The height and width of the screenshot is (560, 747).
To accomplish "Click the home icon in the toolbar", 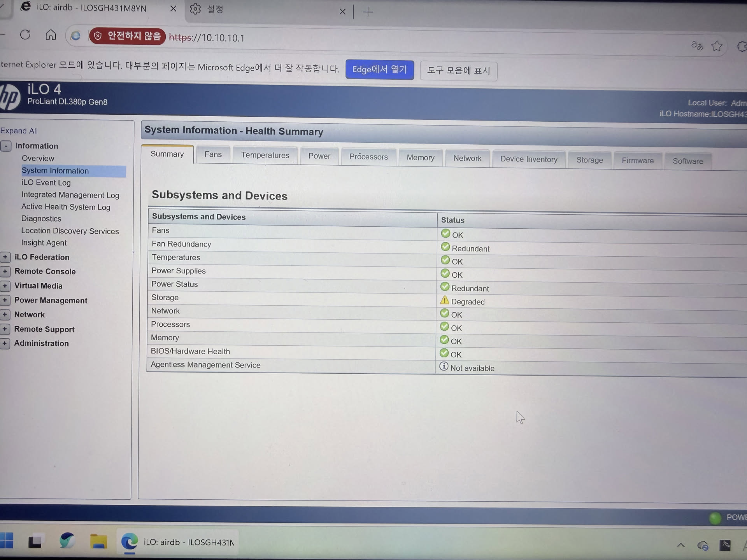I will (51, 35).
